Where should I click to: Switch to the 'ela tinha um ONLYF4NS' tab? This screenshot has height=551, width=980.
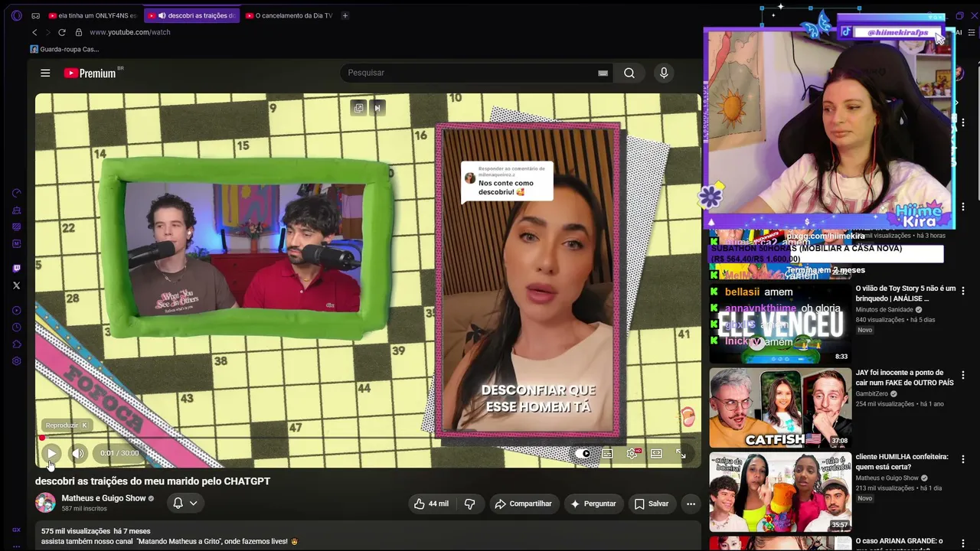[92, 15]
